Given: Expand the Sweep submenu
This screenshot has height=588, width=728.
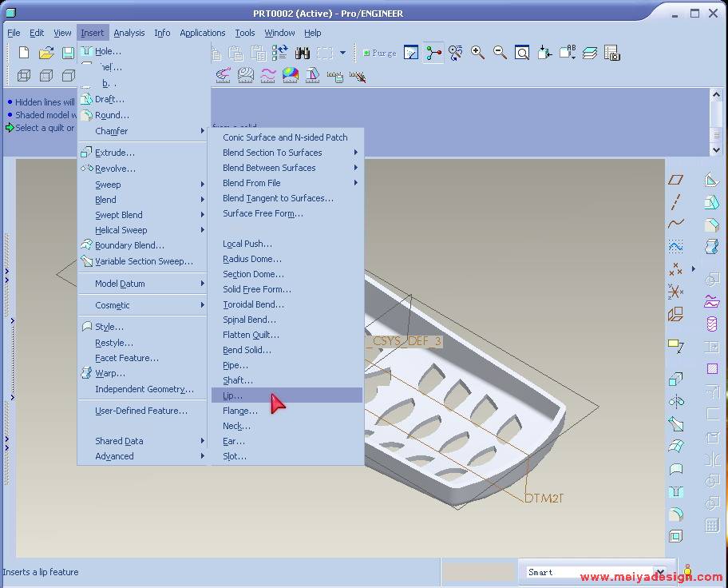Looking at the screenshot, I should (143, 185).
